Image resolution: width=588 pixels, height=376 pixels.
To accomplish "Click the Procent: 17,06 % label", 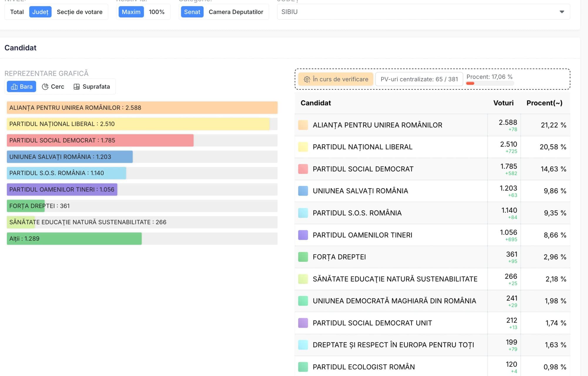I will [x=490, y=77].
